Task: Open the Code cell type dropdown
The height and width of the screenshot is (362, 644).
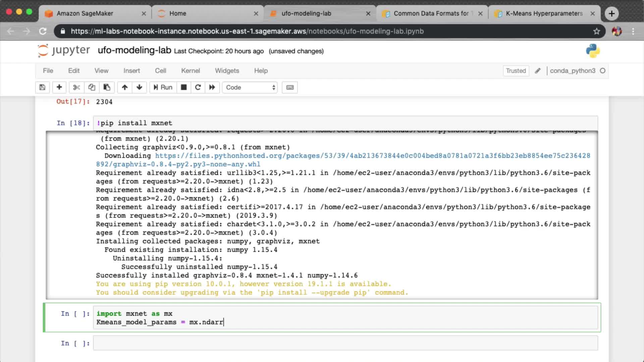Action: pos(250,87)
